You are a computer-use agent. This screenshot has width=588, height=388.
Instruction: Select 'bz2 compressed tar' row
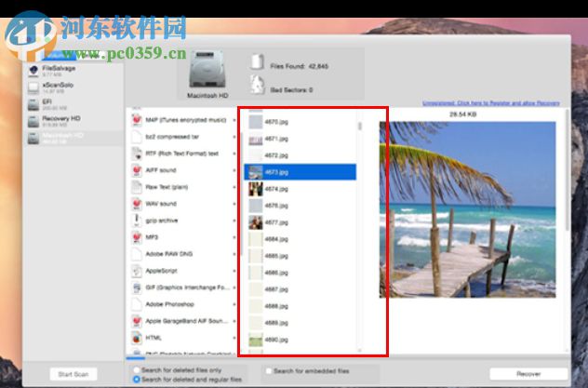[x=184, y=137]
